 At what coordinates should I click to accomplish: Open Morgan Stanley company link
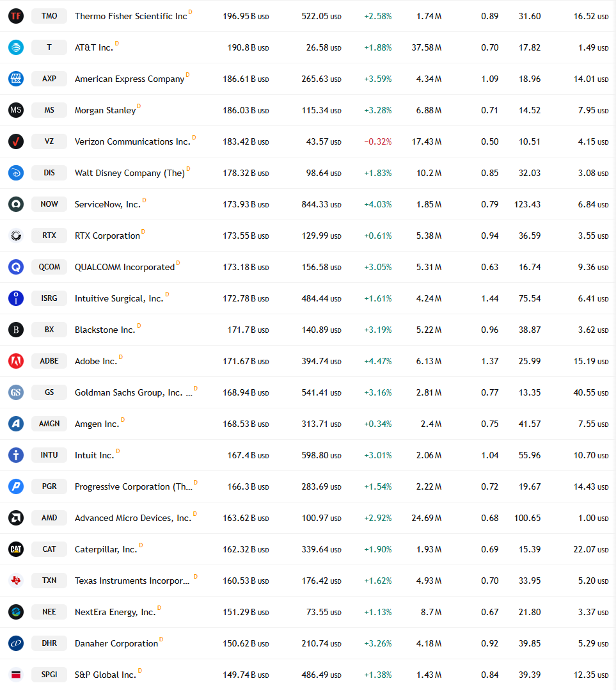click(105, 110)
